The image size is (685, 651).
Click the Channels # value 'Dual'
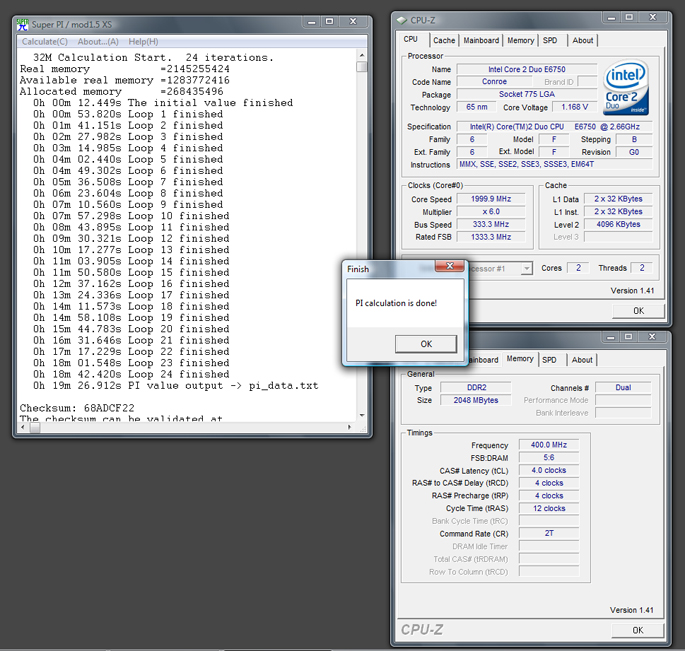(623, 388)
